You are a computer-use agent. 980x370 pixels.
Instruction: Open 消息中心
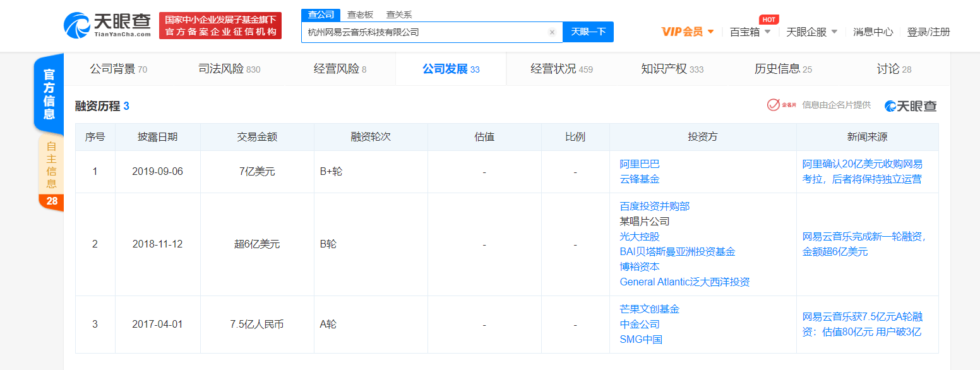coord(873,32)
